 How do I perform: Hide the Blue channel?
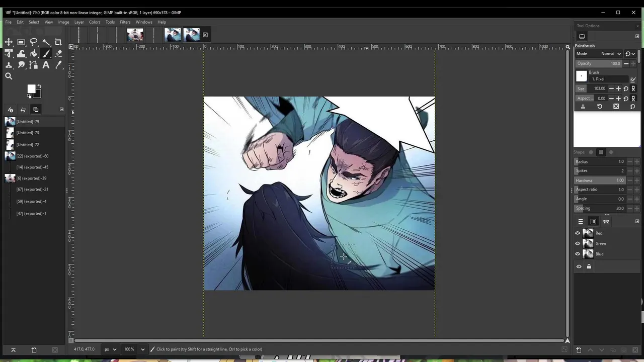coord(578,254)
